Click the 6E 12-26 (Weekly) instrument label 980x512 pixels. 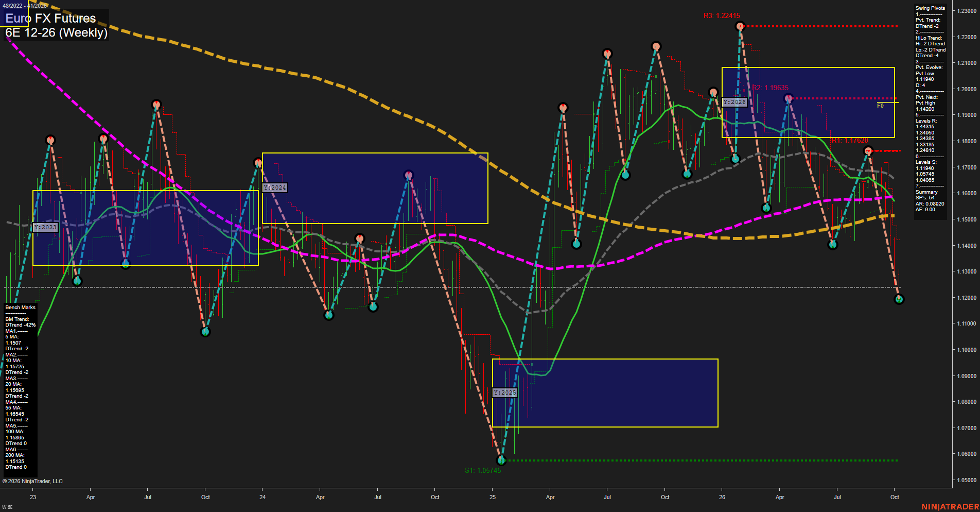tap(57, 32)
